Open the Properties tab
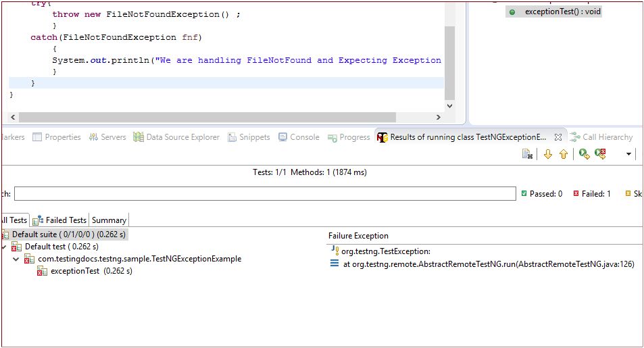This screenshot has height=348, width=644. click(x=57, y=137)
